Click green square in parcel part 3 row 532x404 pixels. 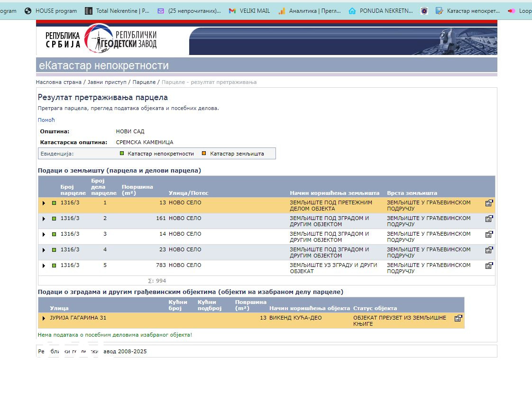click(54, 234)
